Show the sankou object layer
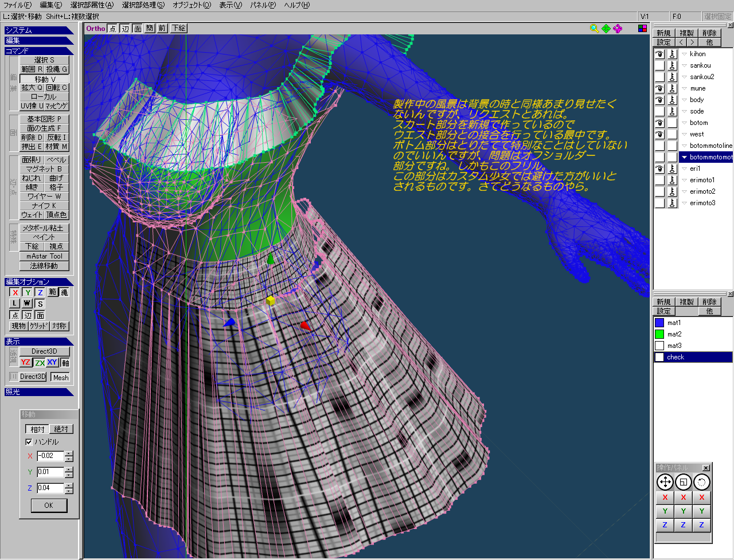This screenshot has width=734, height=560. [659, 65]
